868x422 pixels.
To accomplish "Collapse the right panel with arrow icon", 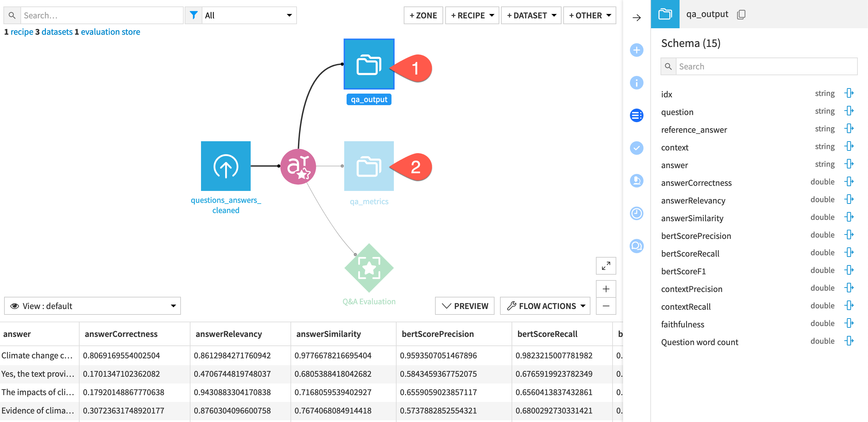I will [x=637, y=18].
